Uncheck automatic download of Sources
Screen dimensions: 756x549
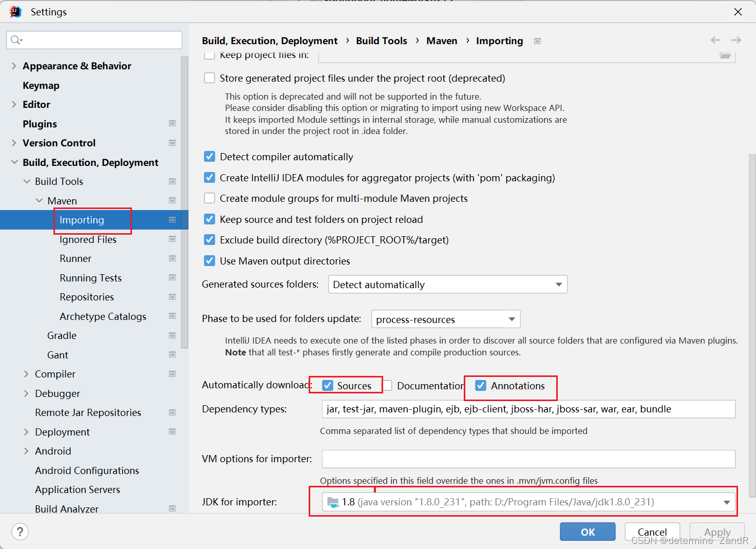(x=328, y=385)
